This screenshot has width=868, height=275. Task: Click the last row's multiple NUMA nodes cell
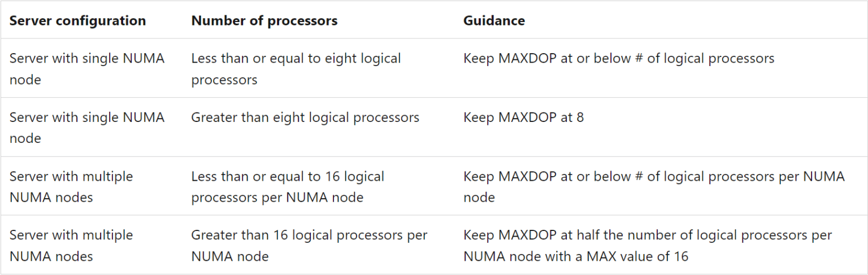[x=71, y=246]
